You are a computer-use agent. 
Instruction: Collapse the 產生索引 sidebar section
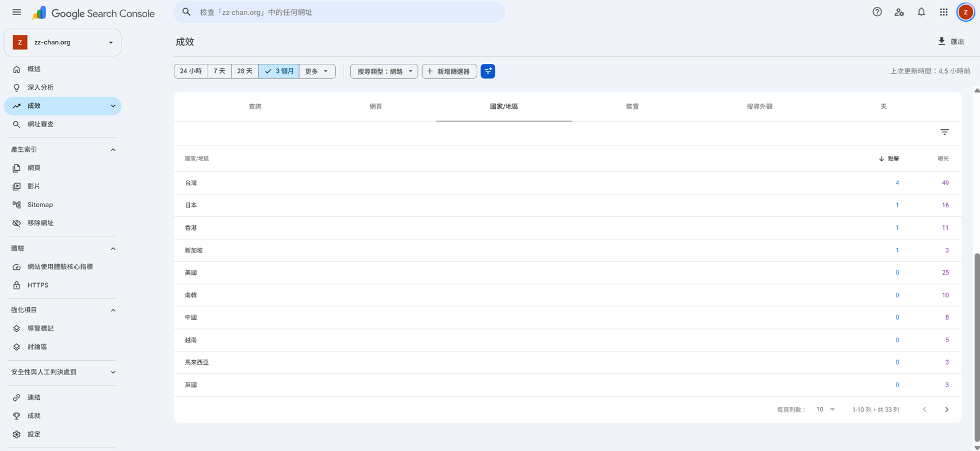point(113,150)
